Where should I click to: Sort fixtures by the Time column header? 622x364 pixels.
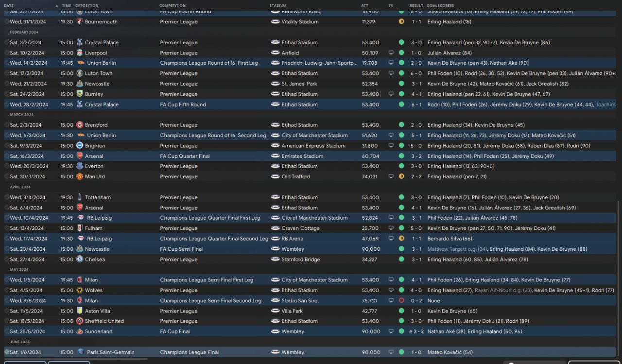pos(66,6)
